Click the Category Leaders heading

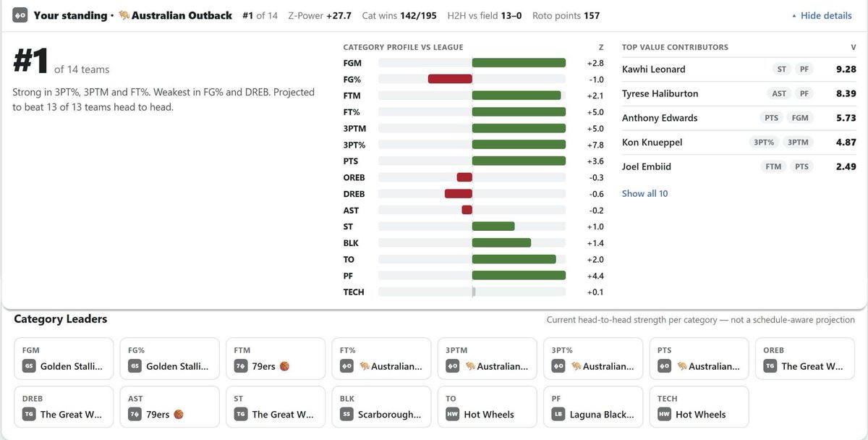pyautogui.click(x=61, y=319)
